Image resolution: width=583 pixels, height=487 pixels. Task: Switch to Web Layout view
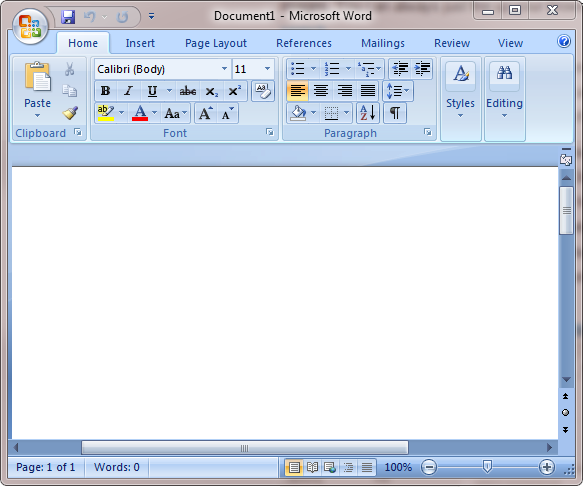pos(330,467)
